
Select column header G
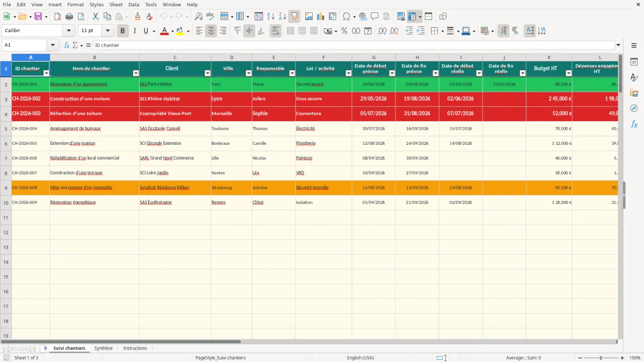374,57
